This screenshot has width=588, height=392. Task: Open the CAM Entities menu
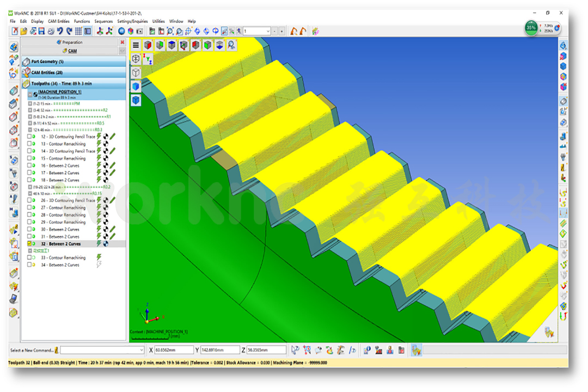(58, 21)
